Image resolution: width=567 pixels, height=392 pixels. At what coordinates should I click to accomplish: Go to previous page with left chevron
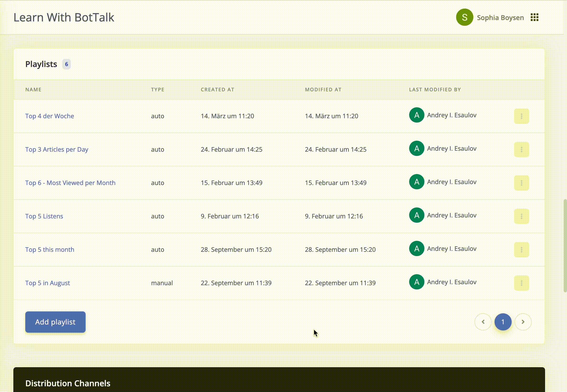(x=483, y=322)
